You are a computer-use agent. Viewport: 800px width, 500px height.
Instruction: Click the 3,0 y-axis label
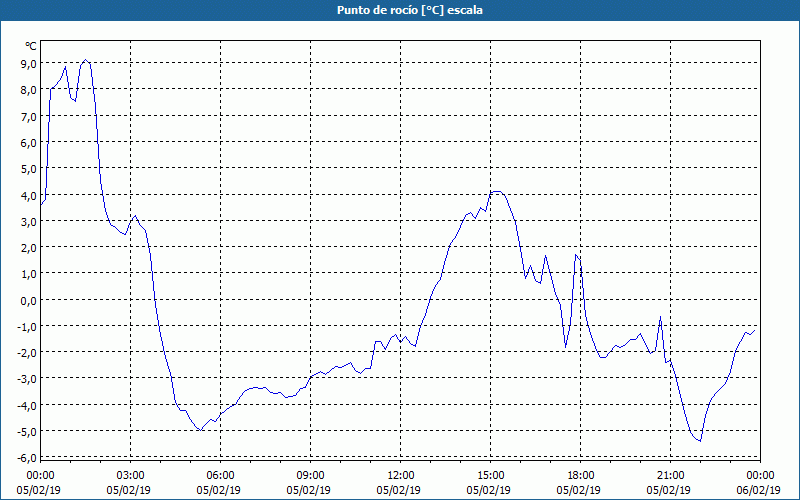(28, 221)
